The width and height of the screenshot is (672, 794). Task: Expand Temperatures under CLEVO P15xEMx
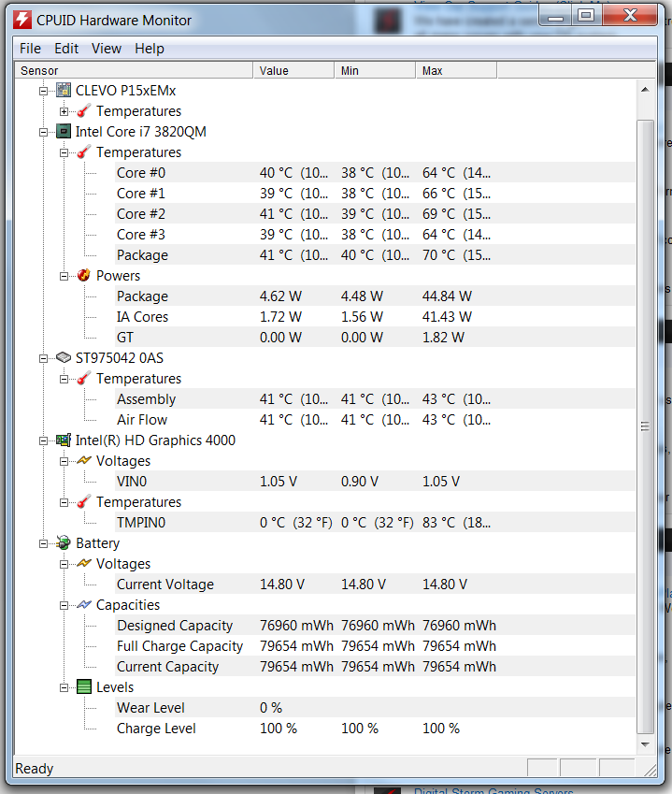[x=64, y=111]
